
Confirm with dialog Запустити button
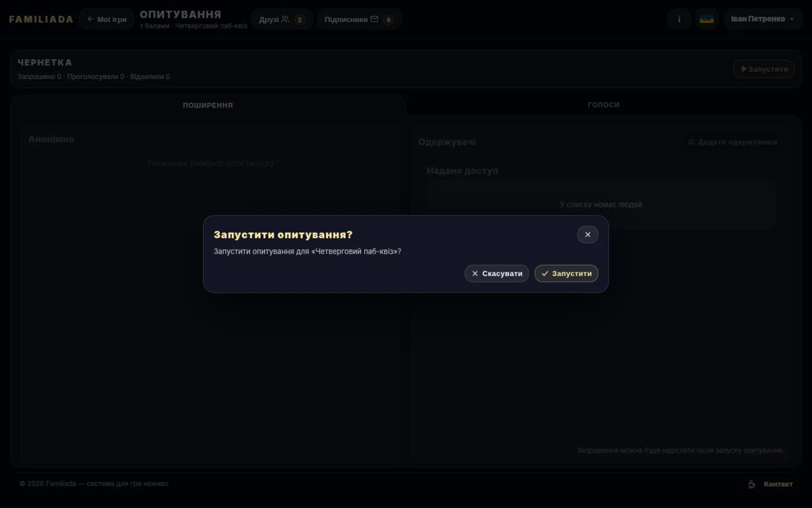(x=566, y=273)
